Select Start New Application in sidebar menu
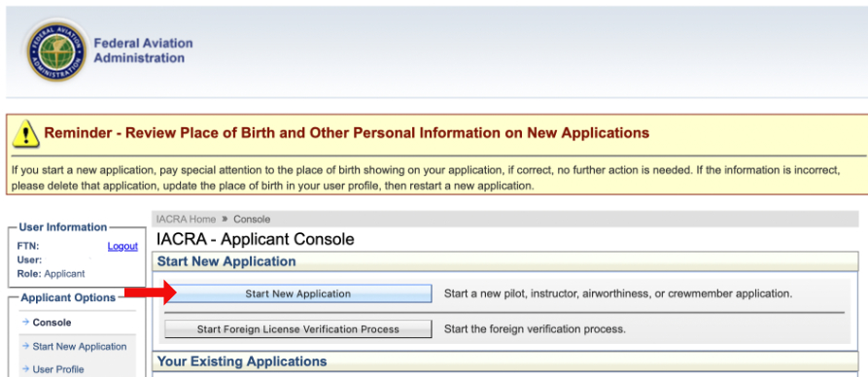 (80, 347)
